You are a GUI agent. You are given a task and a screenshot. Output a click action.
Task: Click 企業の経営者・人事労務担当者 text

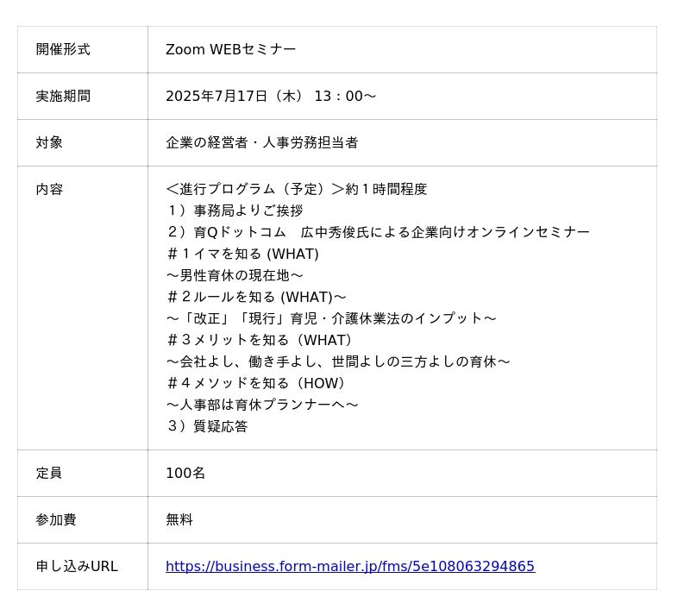click(x=262, y=142)
